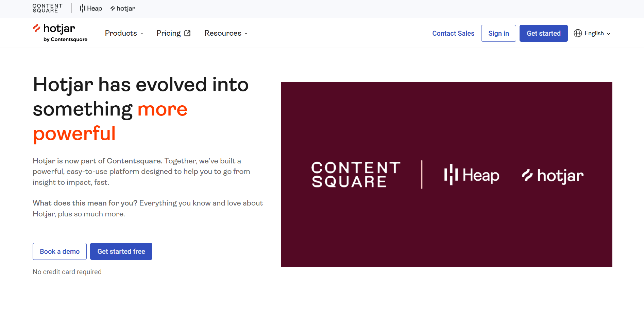This screenshot has width=644, height=319.
Task: Open the English language dropdown
Action: pos(592,33)
